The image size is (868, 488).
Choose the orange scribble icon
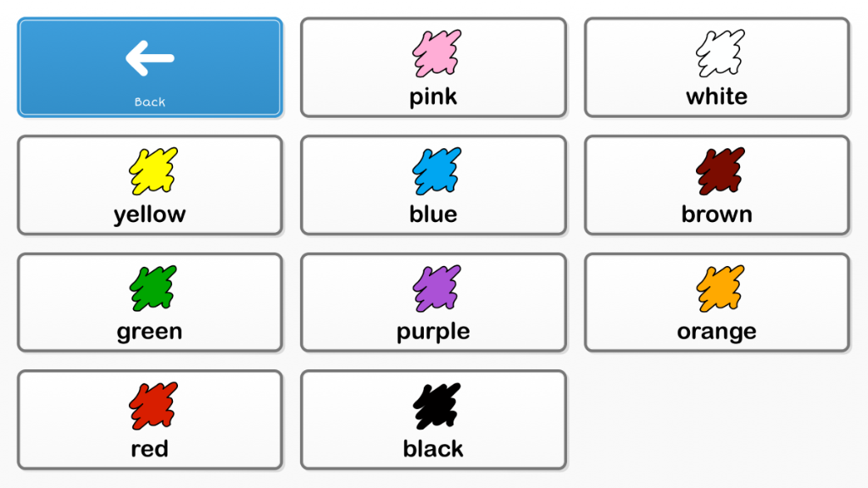point(721,288)
